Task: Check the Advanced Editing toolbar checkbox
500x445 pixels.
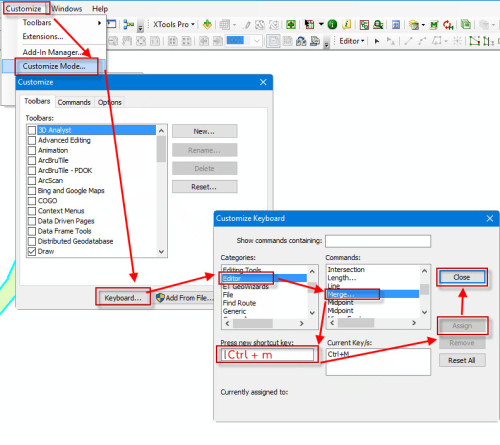Action: 32,140
